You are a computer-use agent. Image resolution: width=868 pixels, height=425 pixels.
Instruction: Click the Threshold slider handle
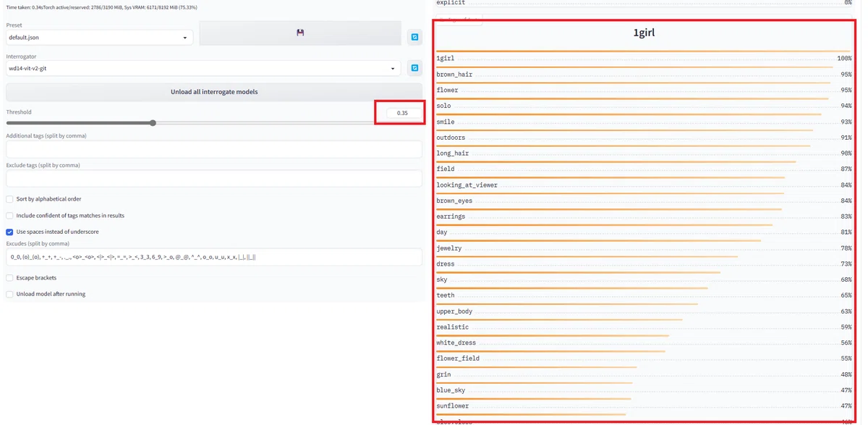pos(153,123)
